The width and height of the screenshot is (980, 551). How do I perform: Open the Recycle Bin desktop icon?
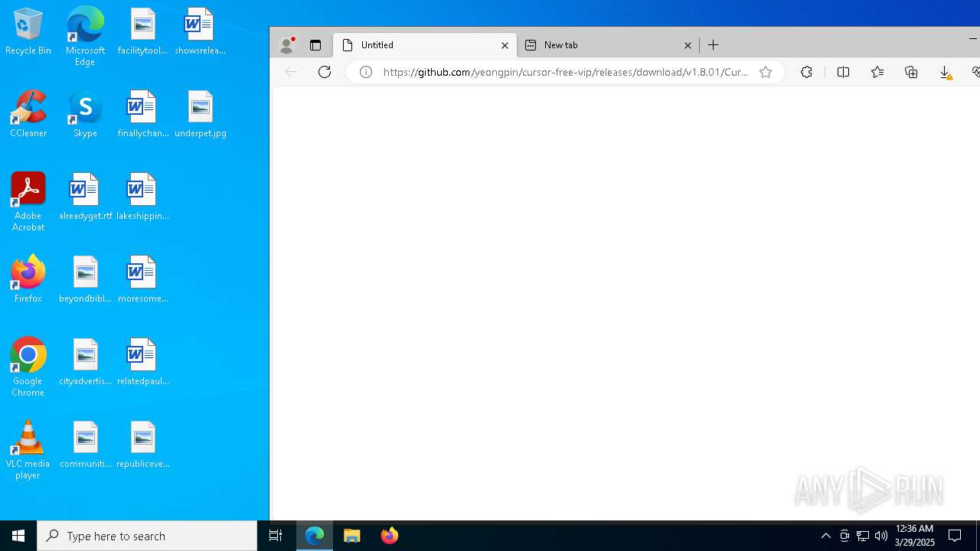point(28,31)
